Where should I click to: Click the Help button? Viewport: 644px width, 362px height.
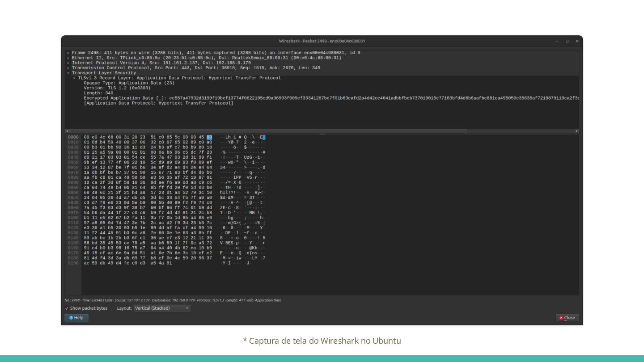[76, 318]
